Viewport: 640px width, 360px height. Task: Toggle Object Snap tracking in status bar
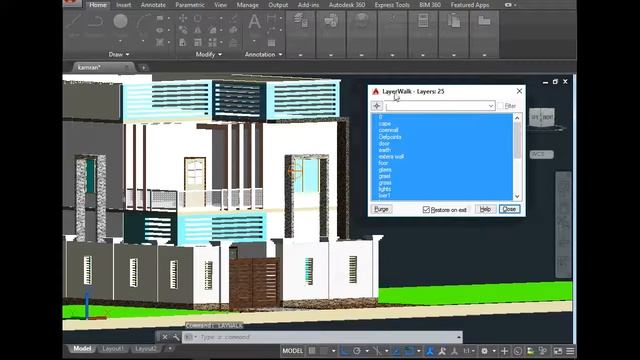click(397, 351)
